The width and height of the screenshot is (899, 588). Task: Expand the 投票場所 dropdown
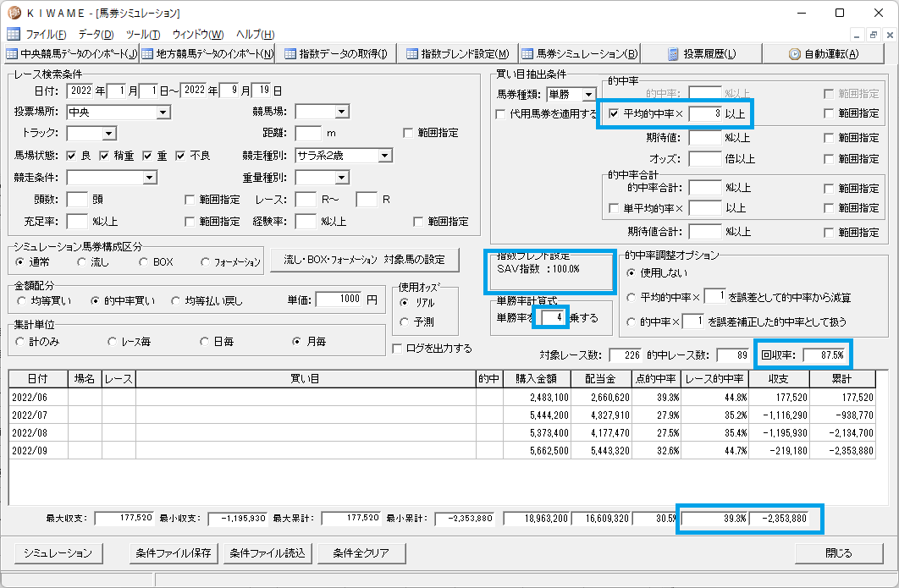point(163,113)
